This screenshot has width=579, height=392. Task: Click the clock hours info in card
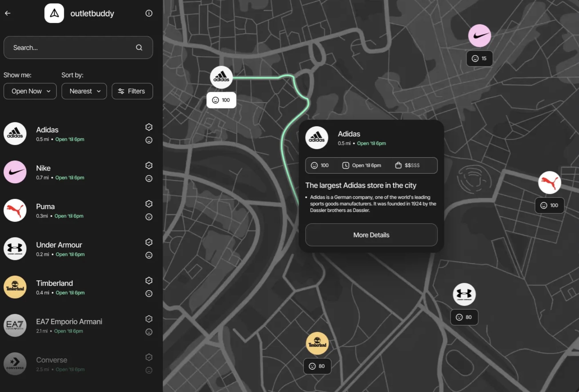[x=361, y=165]
